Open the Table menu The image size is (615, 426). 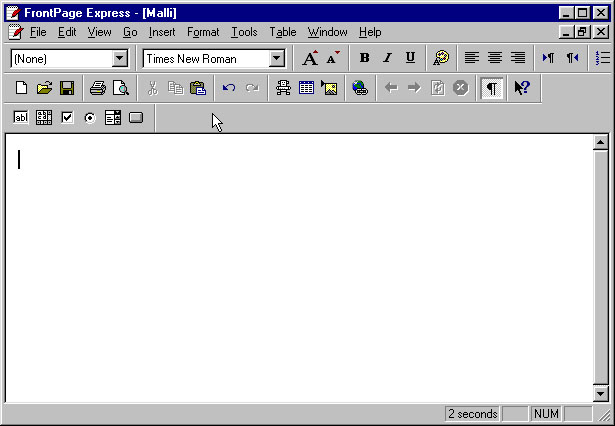click(282, 32)
